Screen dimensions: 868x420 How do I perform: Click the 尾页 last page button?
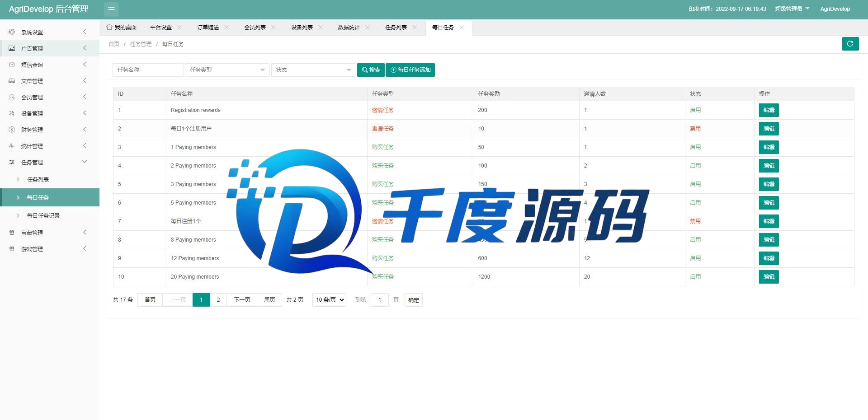click(269, 300)
